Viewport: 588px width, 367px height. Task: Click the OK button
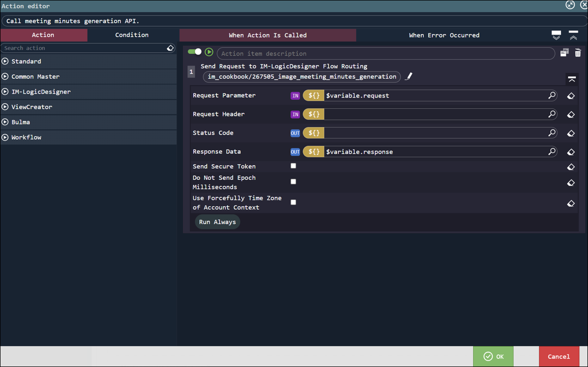tap(493, 356)
